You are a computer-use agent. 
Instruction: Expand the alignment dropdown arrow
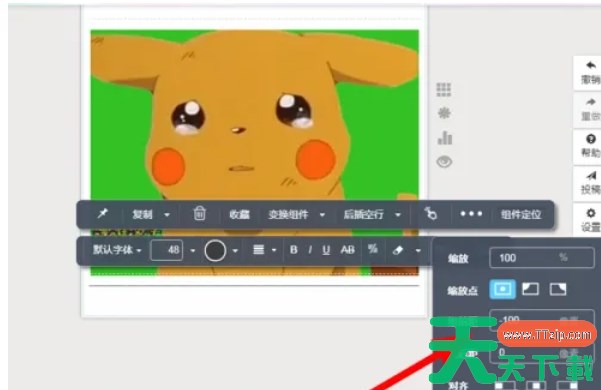tap(274, 250)
